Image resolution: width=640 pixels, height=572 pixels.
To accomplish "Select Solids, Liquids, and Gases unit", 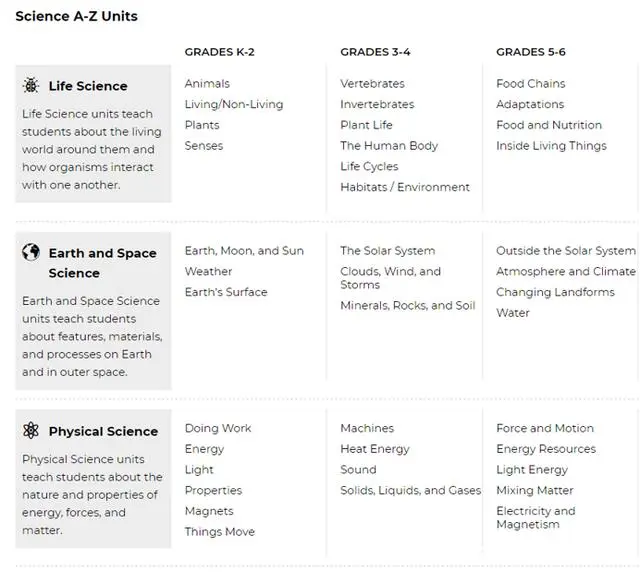I will [410, 491].
